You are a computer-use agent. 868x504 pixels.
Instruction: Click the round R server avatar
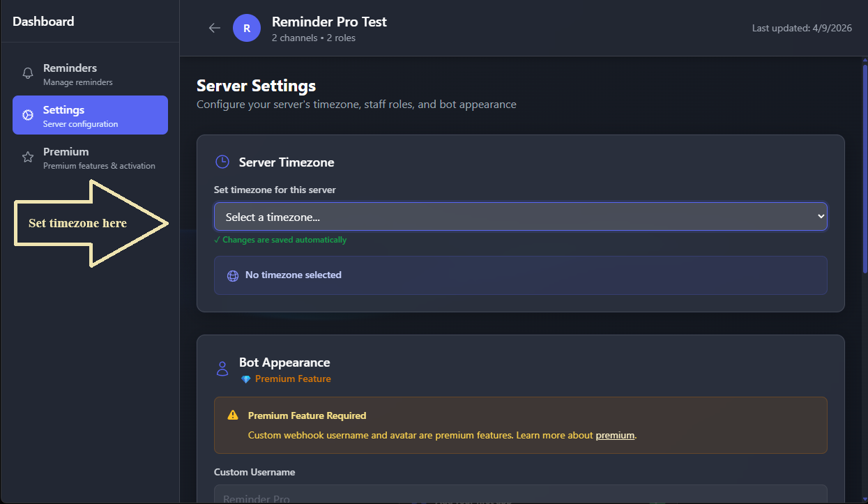[x=247, y=28]
